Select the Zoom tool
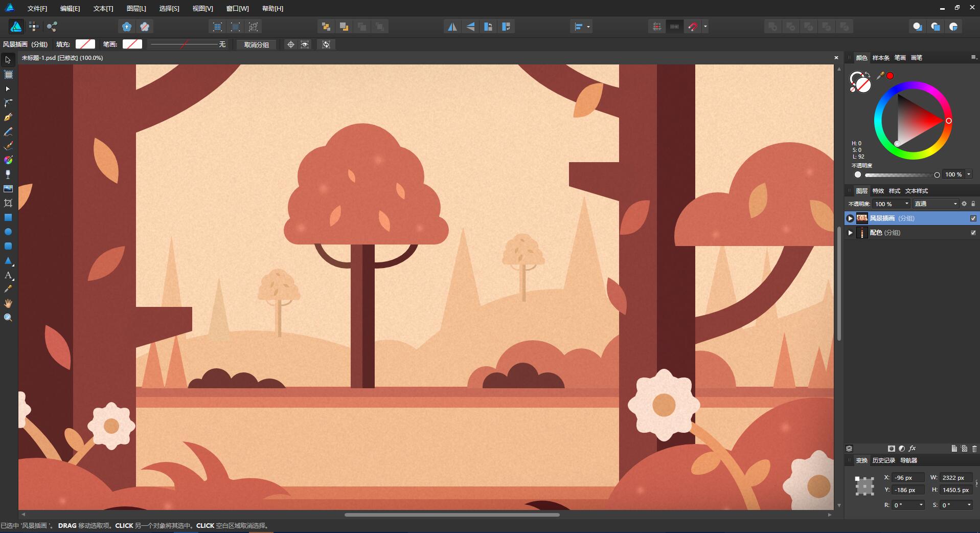This screenshot has width=980, height=533. 8,318
